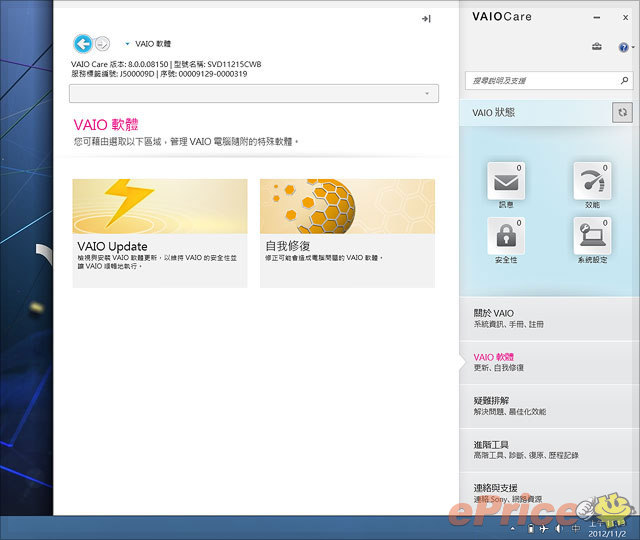The image size is (640, 540).
Task: Open the empty dropdown below the serial number
Action: (x=254, y=93)
